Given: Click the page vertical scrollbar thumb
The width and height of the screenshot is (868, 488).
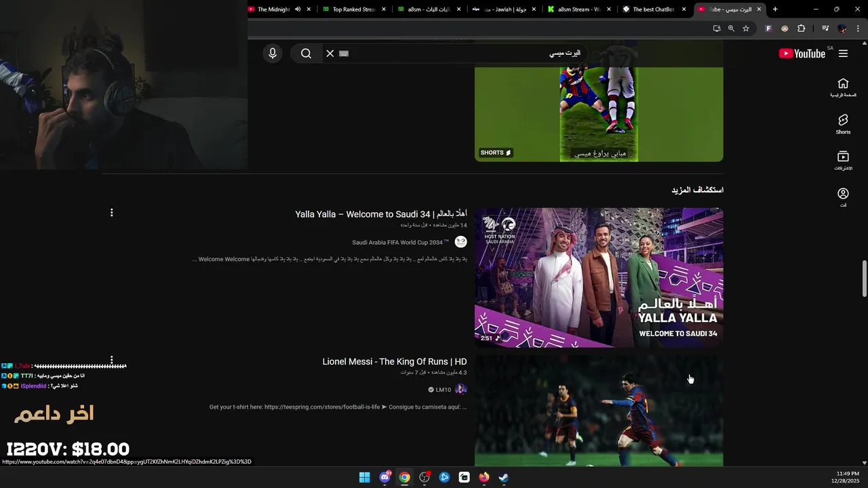Looking at the screenshot, I should point(864,278).
